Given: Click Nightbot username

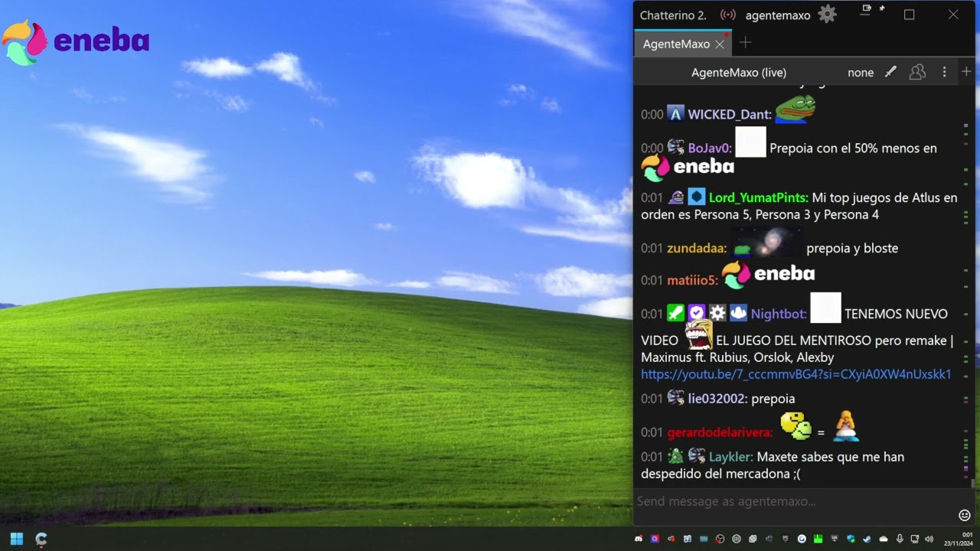Looking at the screenshot, I should pos(779,314).
